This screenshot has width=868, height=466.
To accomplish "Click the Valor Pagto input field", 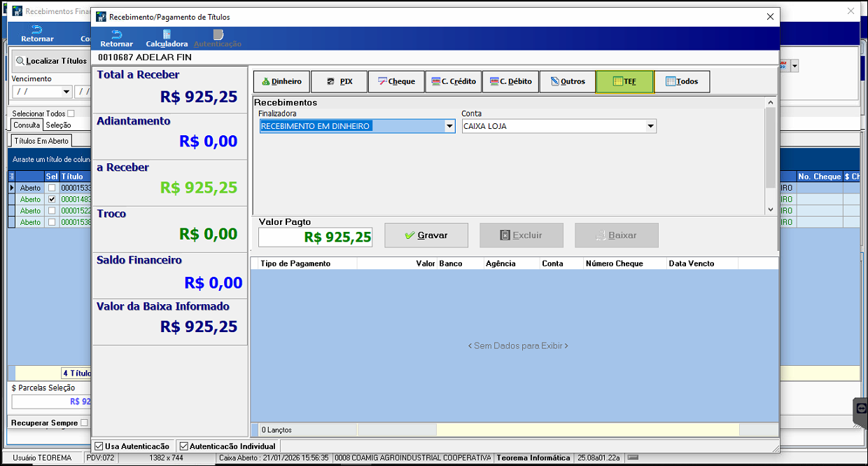I will [x=315, y=238].
